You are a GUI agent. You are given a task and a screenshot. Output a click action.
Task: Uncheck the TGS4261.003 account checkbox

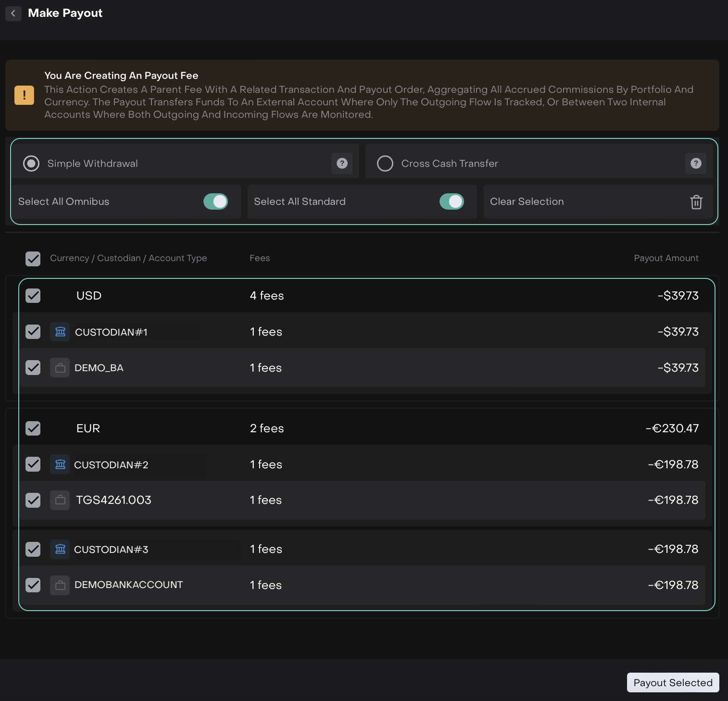33,500
